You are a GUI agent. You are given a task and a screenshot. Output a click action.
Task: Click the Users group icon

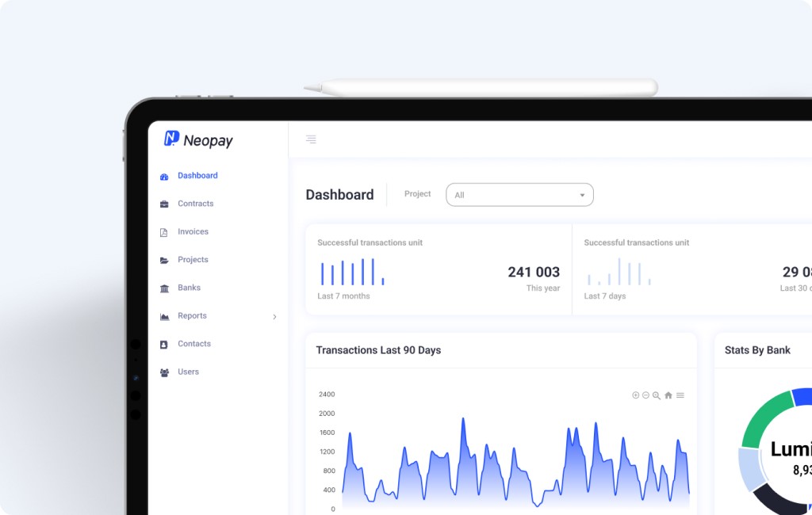tap(164, 372)
